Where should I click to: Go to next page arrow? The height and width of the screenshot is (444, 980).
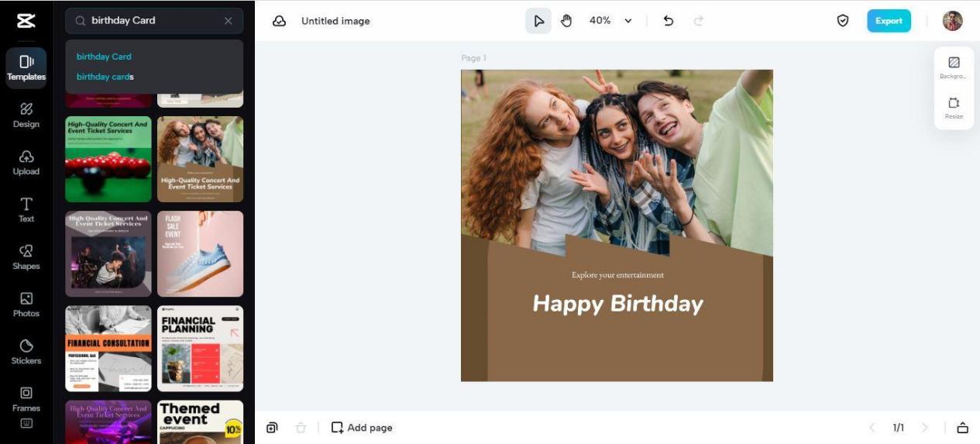(x=924, y=428)
